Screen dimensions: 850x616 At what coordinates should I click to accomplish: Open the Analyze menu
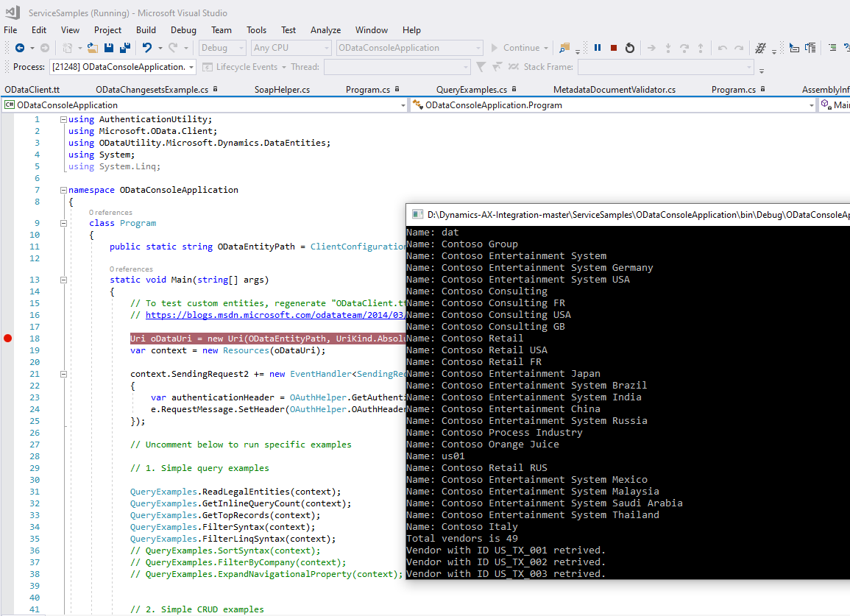pyautogui.click(x=326, y=30)
